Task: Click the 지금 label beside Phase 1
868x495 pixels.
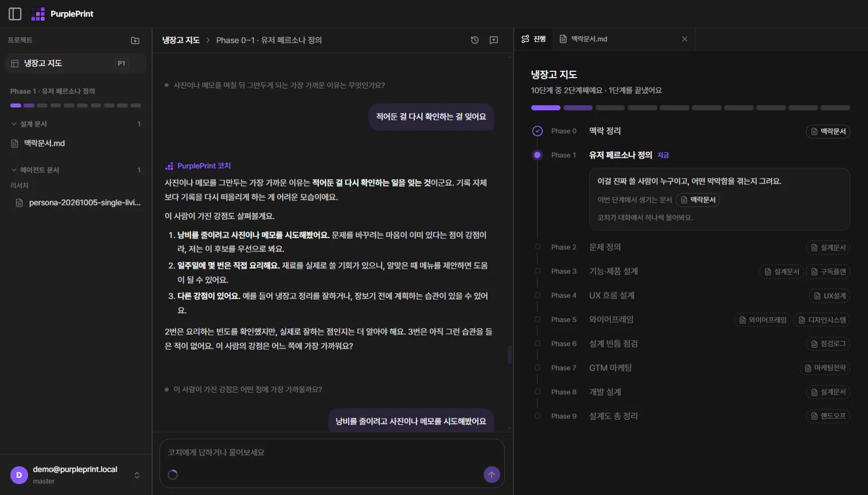Action: click(663, 156)
